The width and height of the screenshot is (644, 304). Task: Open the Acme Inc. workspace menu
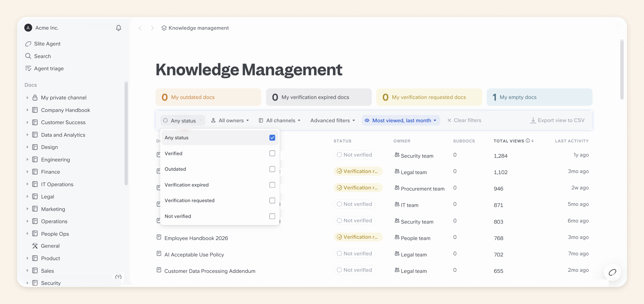click(41, 28)
